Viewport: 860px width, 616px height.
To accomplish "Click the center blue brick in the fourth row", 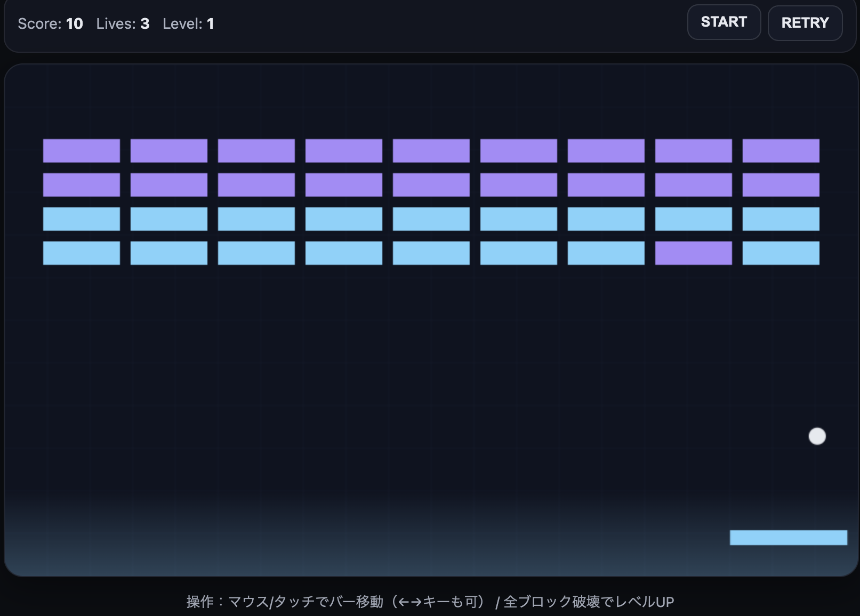I will (431, 253).
